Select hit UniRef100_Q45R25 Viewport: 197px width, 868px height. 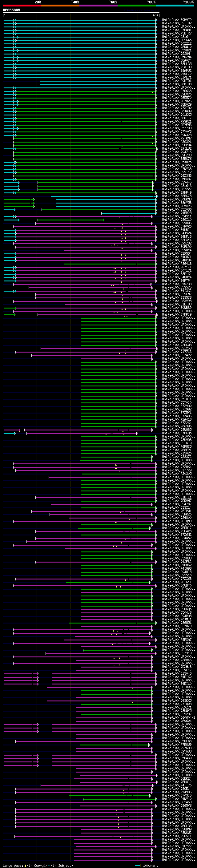click(177, 213)
